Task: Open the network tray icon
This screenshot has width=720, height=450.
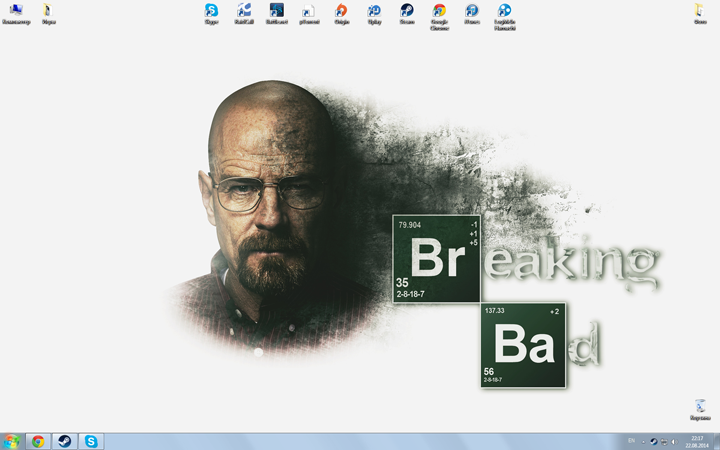Action: point(664,442)
